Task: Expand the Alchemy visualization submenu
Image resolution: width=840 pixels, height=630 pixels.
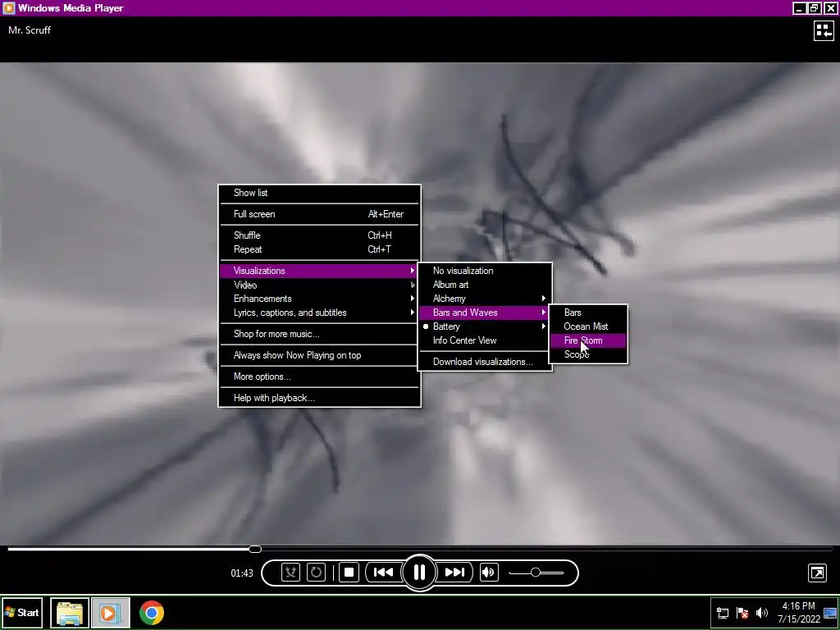Action: [485, 299]
